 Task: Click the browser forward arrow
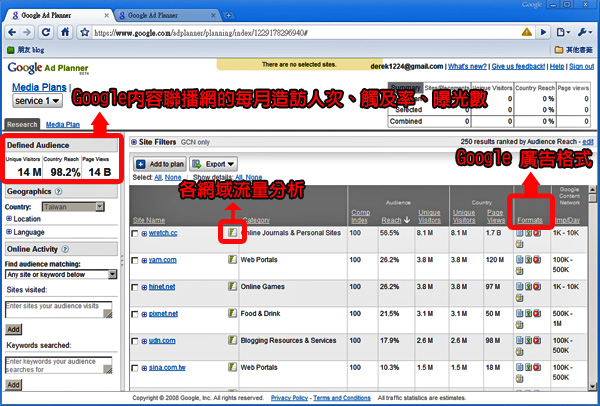(x=27, y=33)
